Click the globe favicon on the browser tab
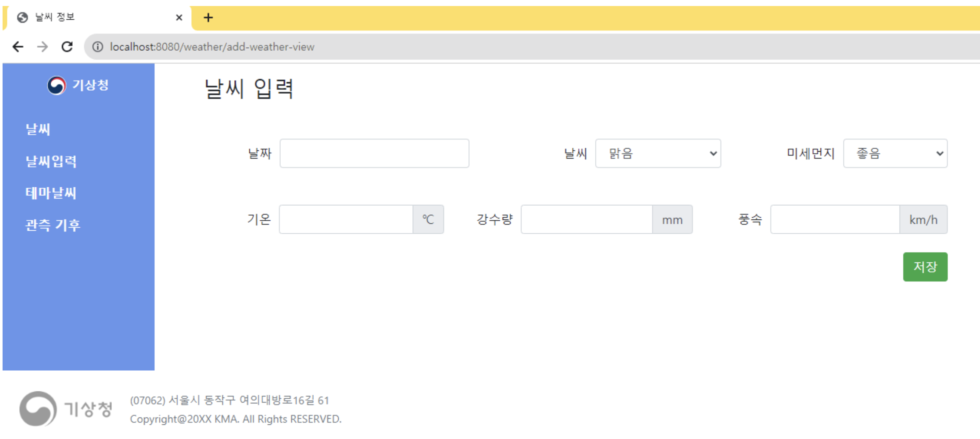The height and width of the screenshot is (439, 980). [x=22, y=17]
